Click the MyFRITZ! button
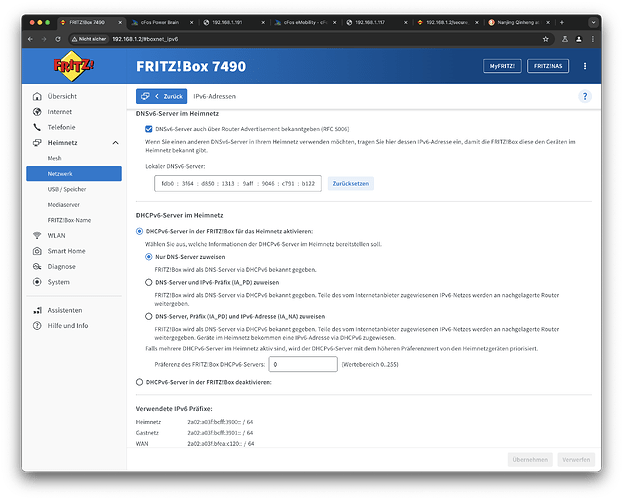Screen dimensions: 623x500 pyautogui.click(x=500, y=66)
